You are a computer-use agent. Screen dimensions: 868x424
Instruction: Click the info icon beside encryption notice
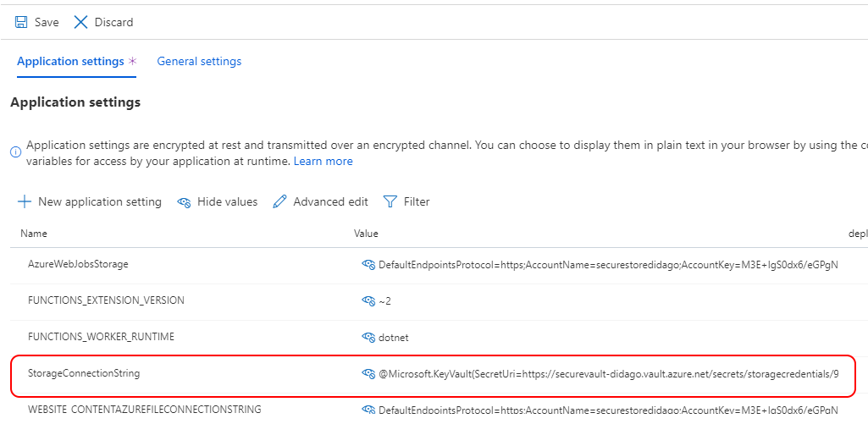[17, 151]
